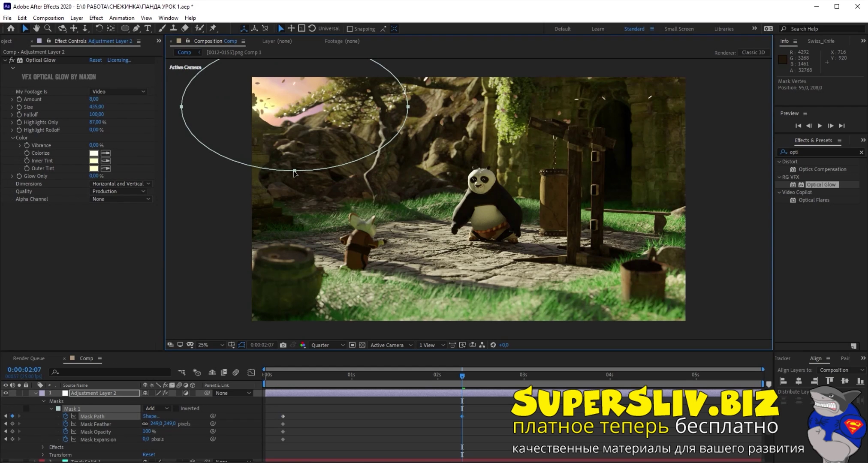
Task: Toggle the Inverted checkbox for Mask 1
Action: click(176, 409)
